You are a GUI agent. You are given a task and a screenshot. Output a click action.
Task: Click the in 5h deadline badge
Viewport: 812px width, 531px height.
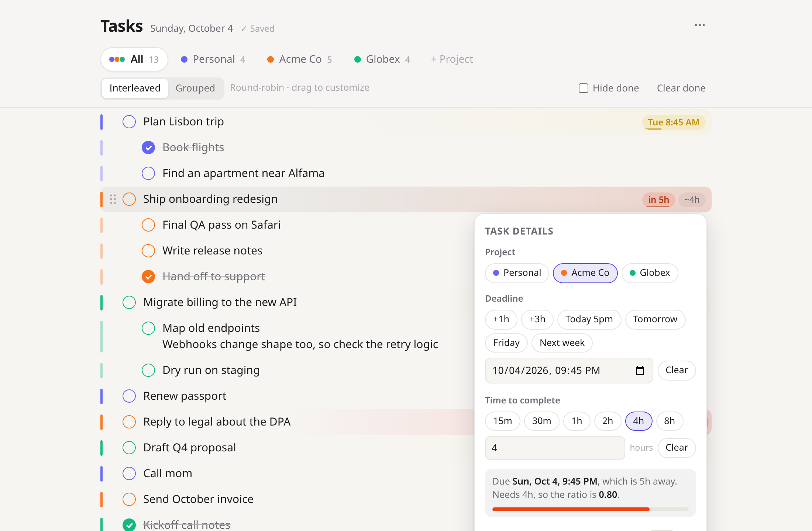(658, 200)
